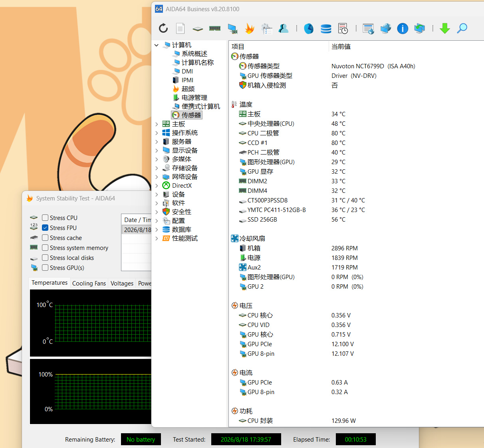Screen dimensions: 484x448
Task: Open the blue pie chart toolbar icon
Action: 309,28
